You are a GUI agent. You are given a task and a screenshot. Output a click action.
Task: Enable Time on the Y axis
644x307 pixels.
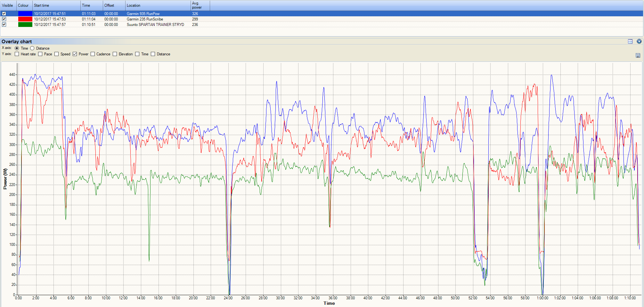(137, 54)
